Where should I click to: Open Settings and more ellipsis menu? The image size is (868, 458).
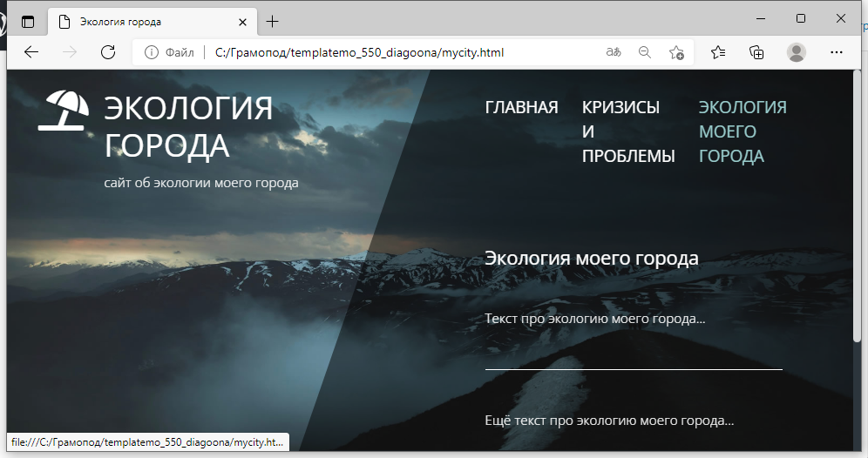(x=837, y=52)
